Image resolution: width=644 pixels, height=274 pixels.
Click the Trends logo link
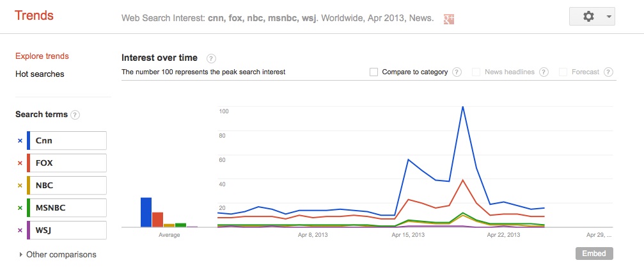coord(35,16)
